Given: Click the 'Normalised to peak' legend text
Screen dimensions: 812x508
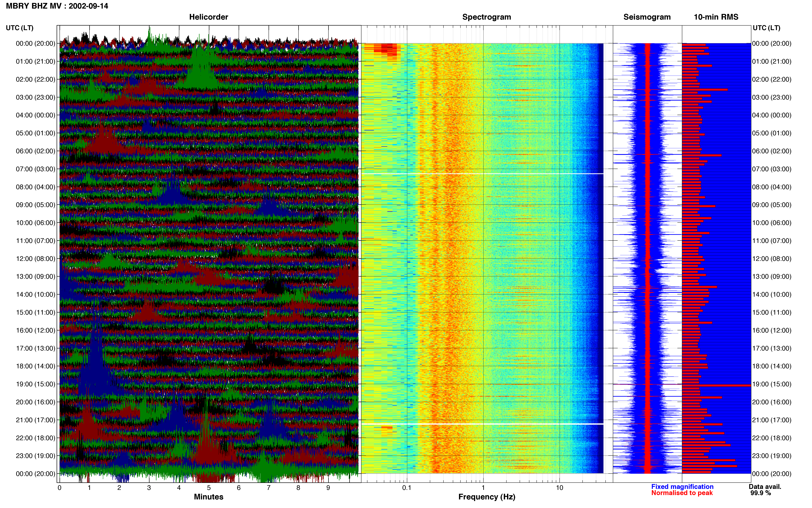Looking at the screenshot, I should coord(682,493).
